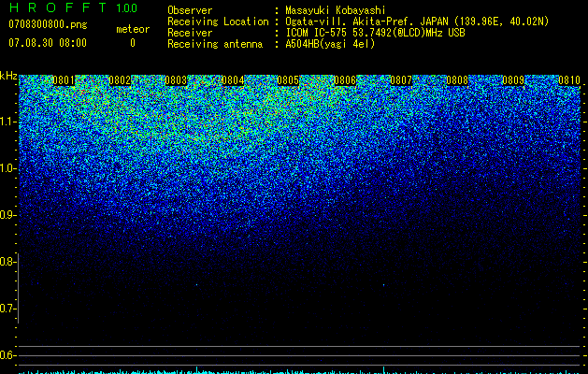
Task: Click the 0801 time marker
Action: 64,80
